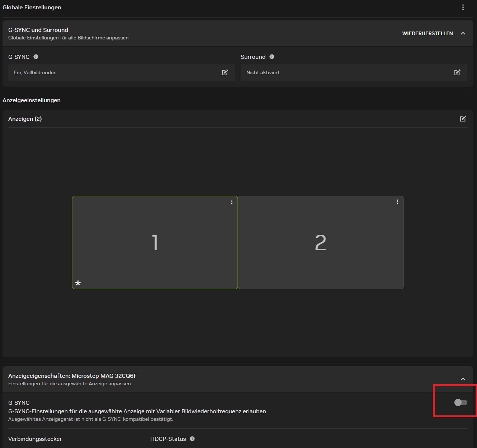Click WIEDERHERSTELLEN to restore defaults

[428, 33]
